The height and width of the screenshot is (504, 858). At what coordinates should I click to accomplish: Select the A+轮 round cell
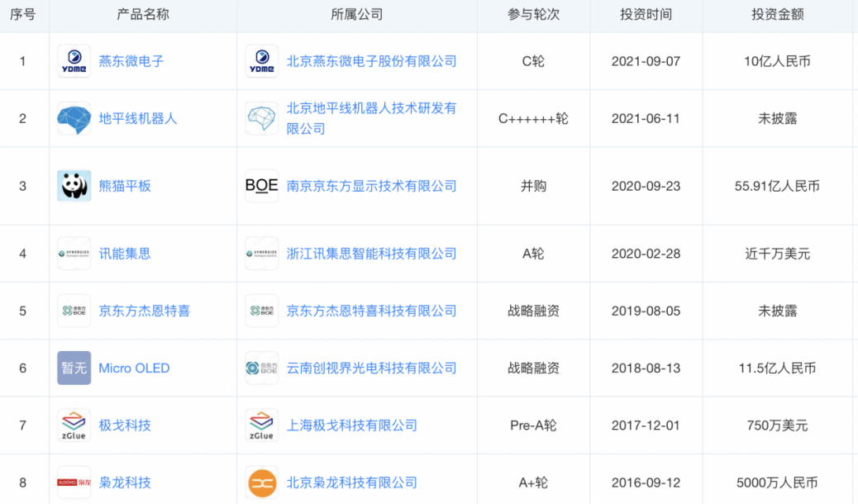533,483
